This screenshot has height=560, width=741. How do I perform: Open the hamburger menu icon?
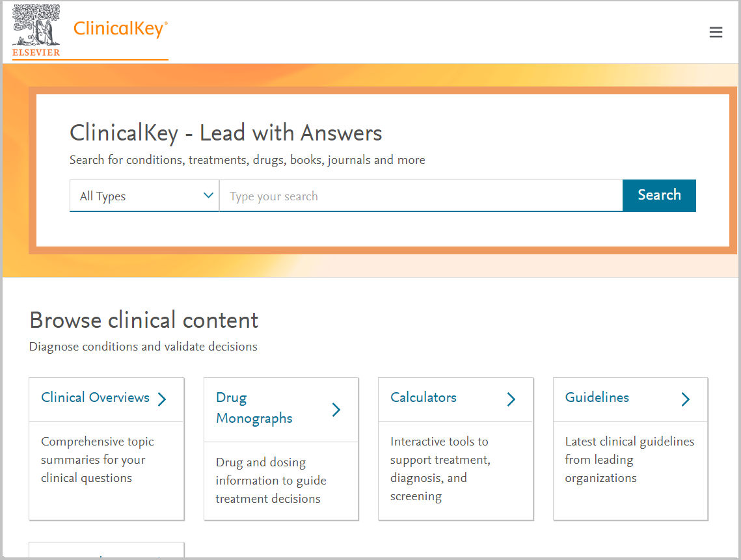point(716,33)
